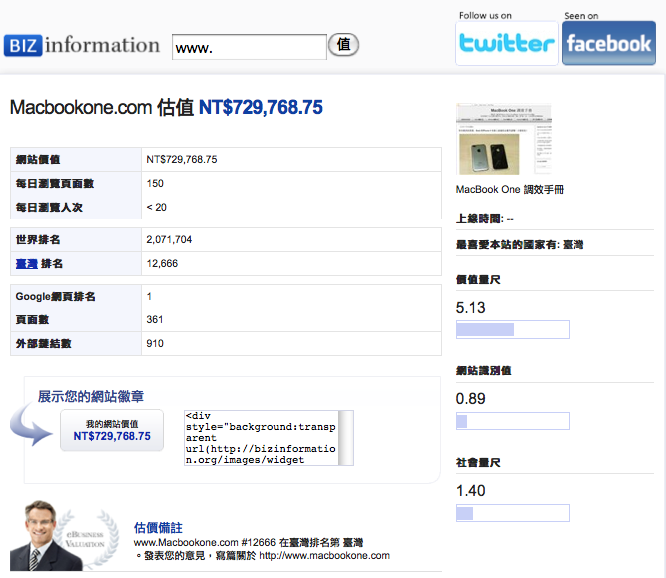
Task: Click the Seen on label
Action: (581, 16)
